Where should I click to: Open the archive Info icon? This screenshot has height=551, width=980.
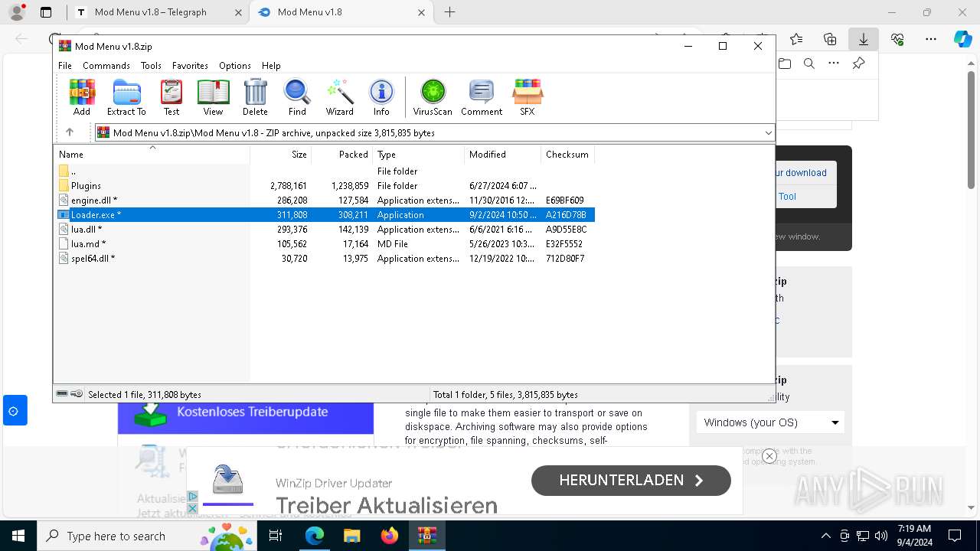[381, 97]
